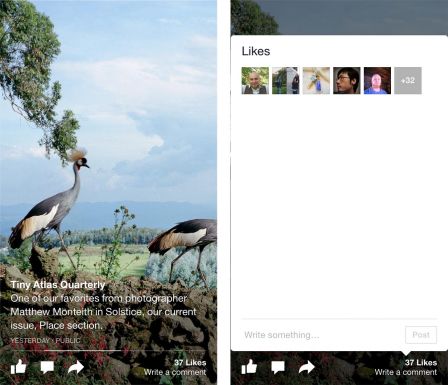Click the Post button

[x=421, y=335]
